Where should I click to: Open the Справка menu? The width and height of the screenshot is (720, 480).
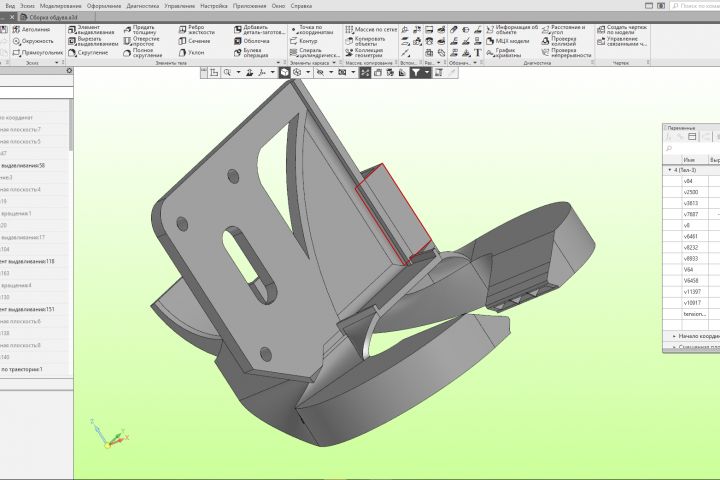pos(301,6)
